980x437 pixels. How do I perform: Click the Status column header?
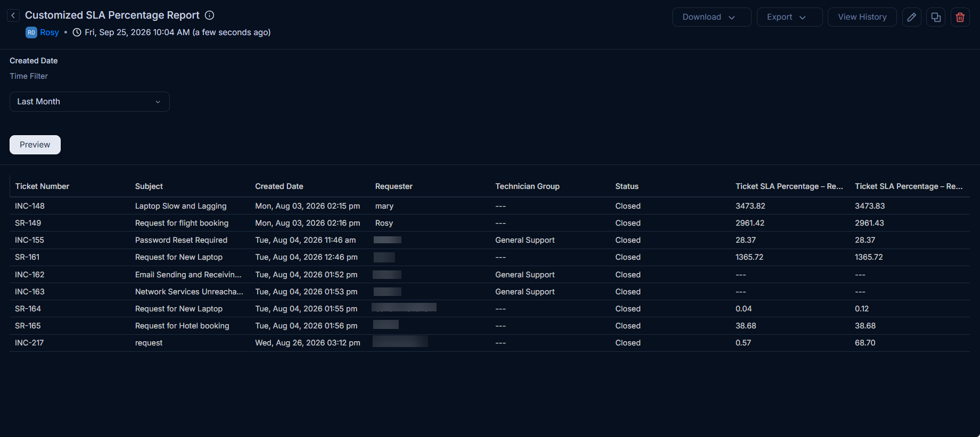click(x=627, y=186)
